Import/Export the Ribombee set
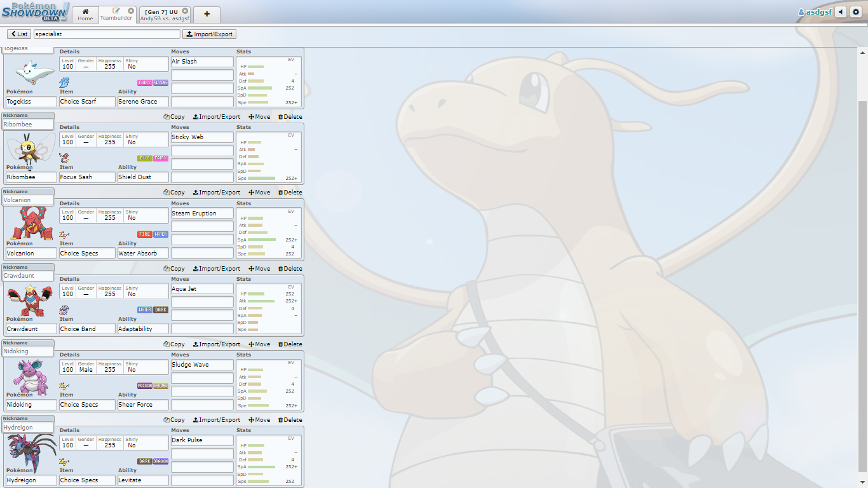 click(217, 117)
